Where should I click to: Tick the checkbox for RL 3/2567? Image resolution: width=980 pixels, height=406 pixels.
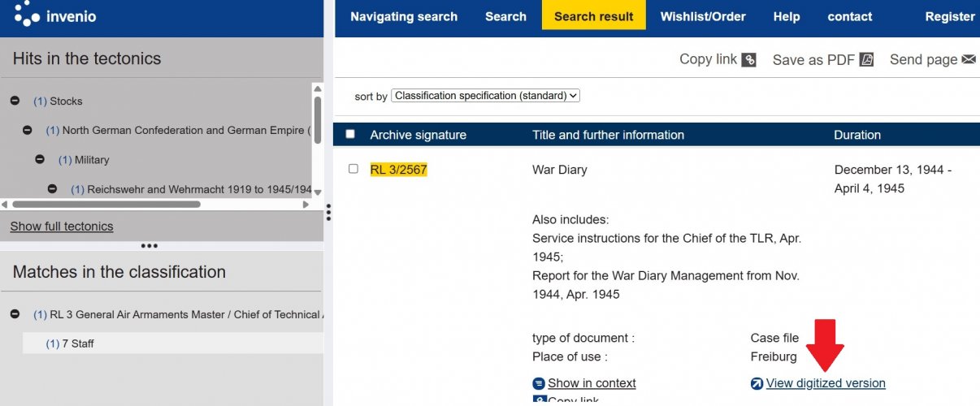[x=353, y=169]
